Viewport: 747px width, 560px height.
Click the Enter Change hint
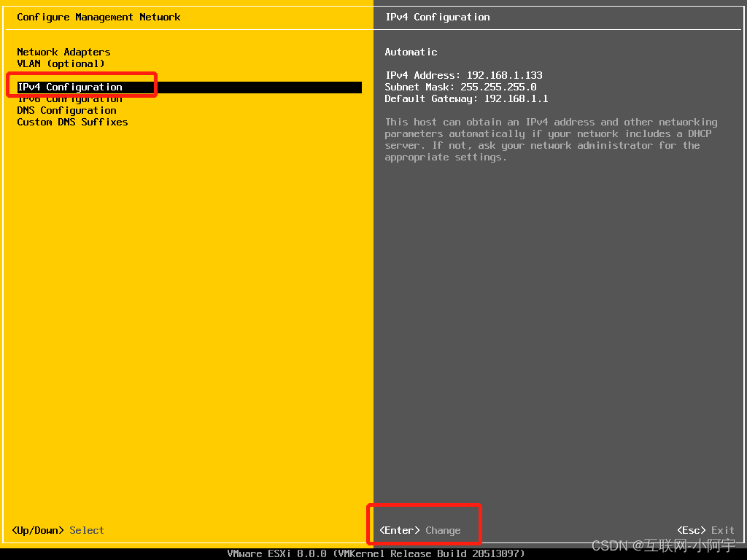pos(419,530)
